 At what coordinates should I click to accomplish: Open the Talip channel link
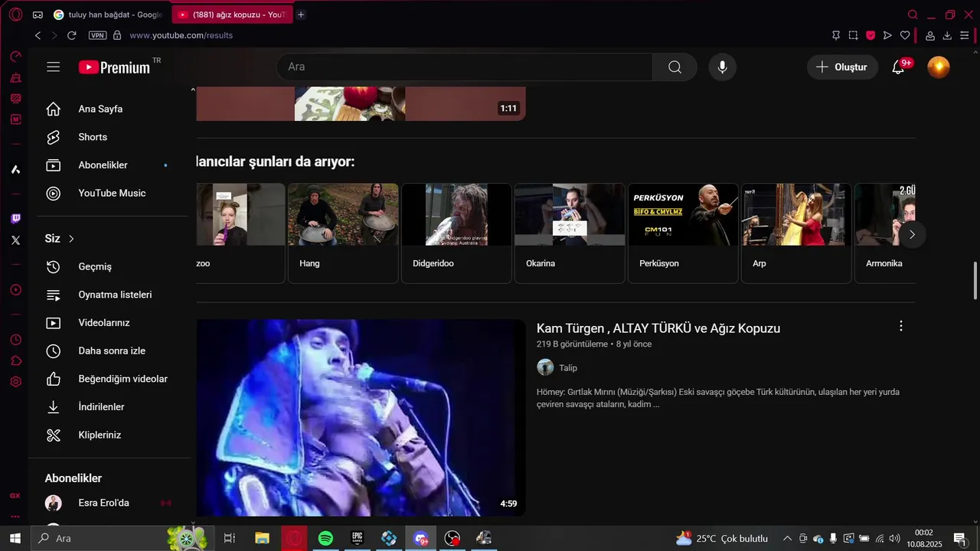568,368
